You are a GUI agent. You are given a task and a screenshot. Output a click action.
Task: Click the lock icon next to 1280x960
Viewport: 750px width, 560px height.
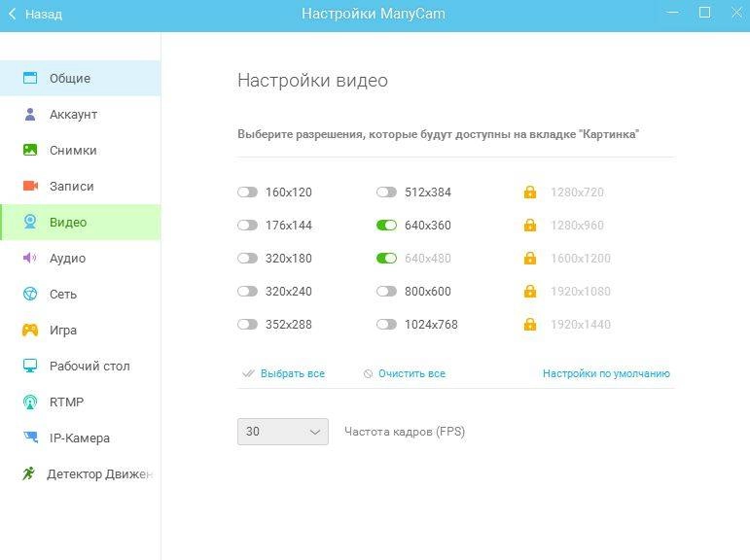[x=530, y=226]
